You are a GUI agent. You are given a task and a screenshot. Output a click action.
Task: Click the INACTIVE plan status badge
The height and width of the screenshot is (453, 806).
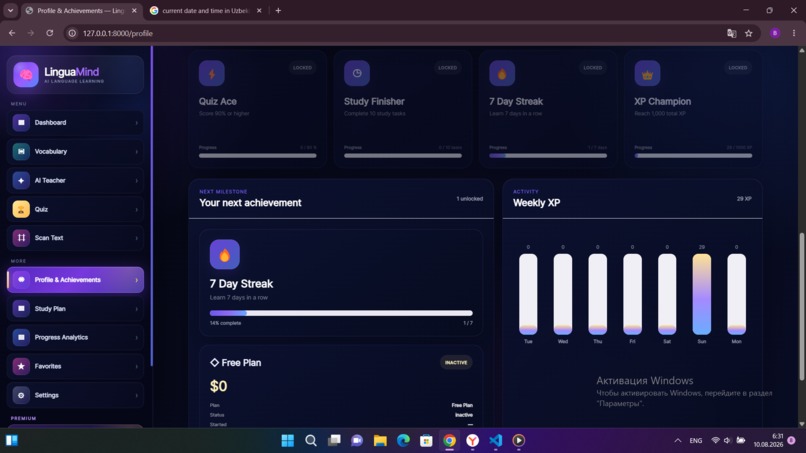pos(456,363)
